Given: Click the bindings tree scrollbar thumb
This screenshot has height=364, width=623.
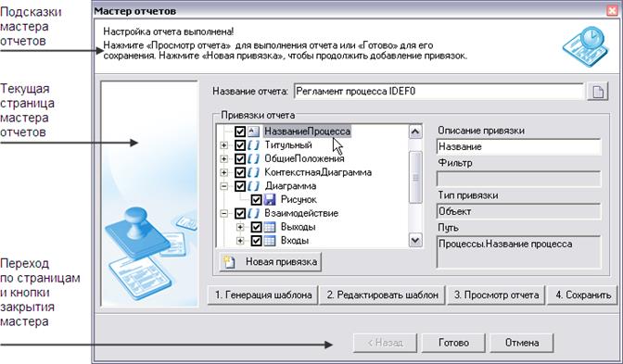Looking at the screenshot, I should click(x=415, y=178).
